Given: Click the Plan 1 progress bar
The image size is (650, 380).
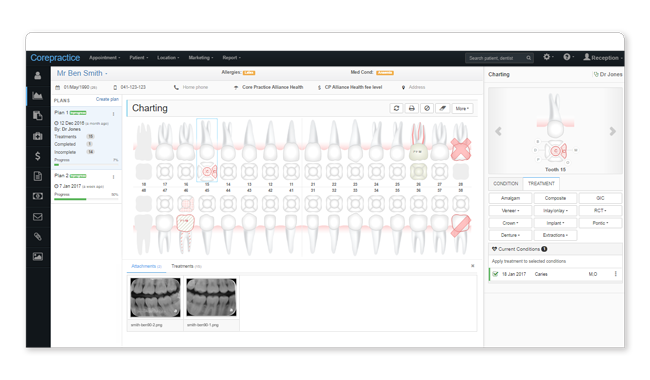Looking at the screenshot, I should coord(86,165).
